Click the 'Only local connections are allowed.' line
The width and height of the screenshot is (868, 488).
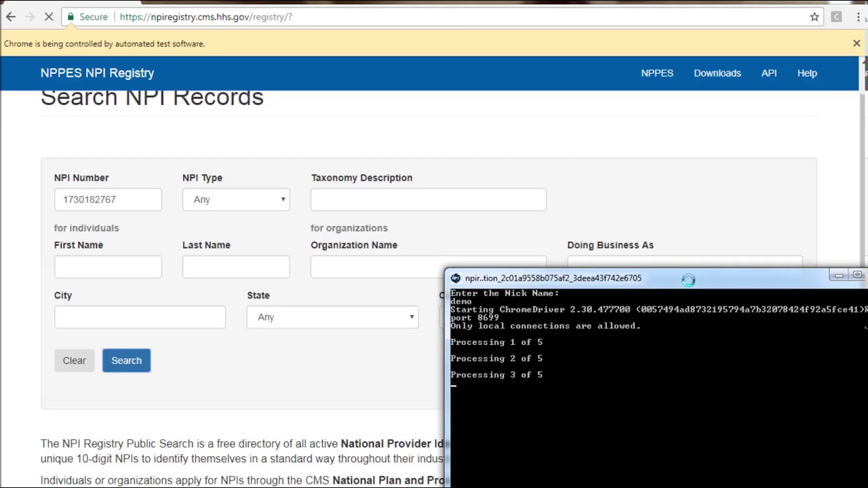pyautogui.click(x=545, y=326)
